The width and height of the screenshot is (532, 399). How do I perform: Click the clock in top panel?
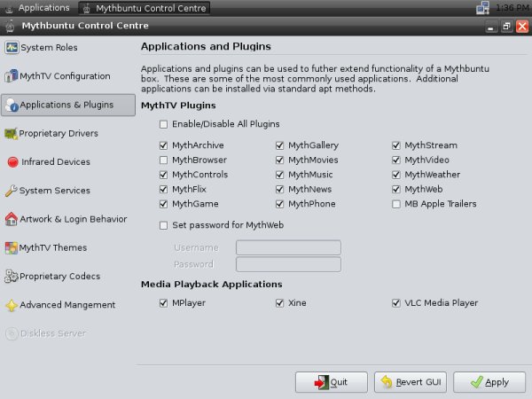click(512, 8)
